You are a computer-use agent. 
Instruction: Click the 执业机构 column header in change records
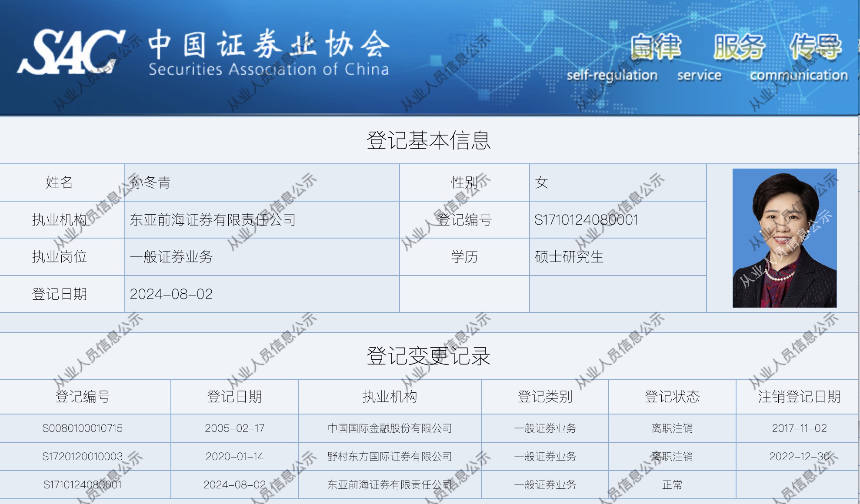tap(390, 397)
